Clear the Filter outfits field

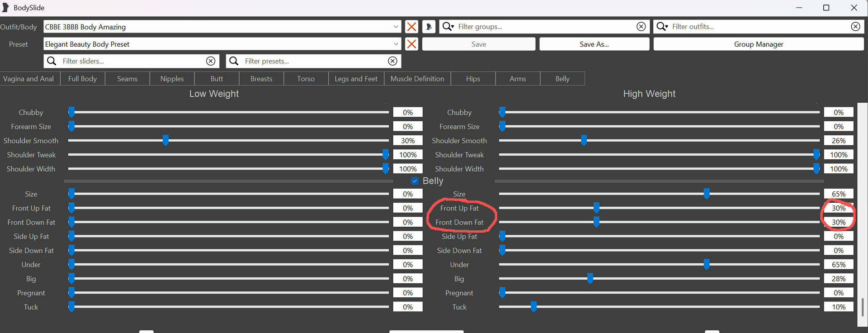(x=855, y=27)
